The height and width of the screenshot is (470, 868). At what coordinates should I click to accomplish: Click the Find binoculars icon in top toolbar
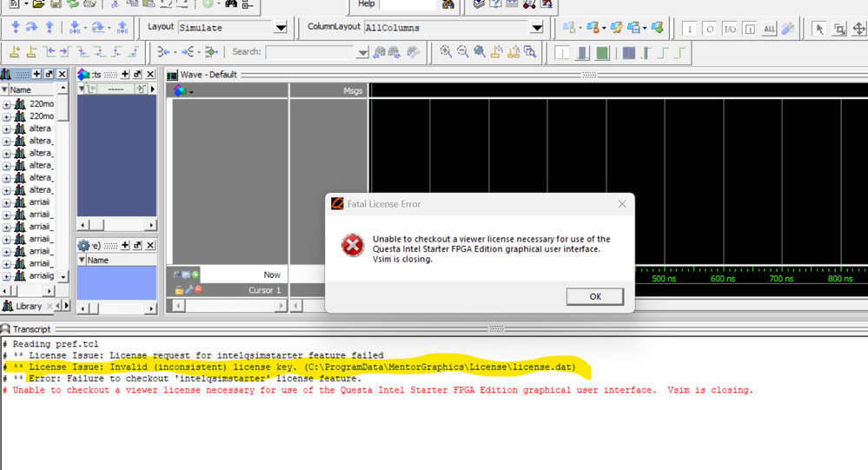click(231, 3)
